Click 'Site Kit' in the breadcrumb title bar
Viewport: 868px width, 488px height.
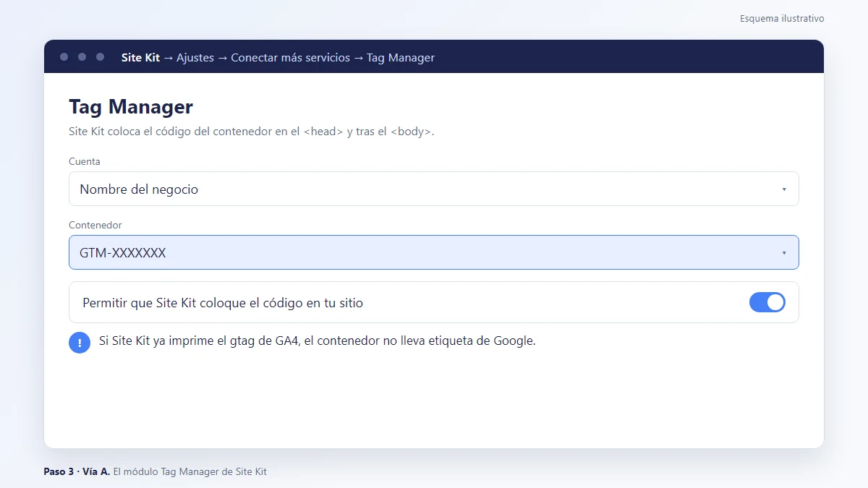click(x=140, y=57)
